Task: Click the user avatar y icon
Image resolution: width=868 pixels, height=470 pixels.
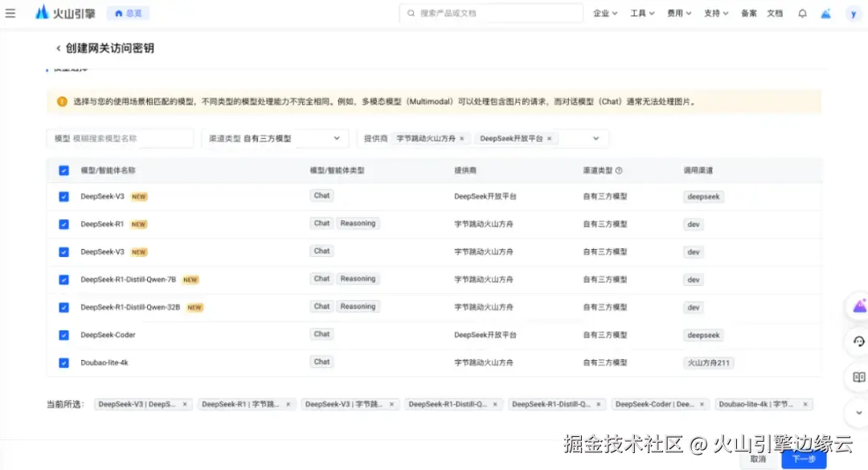Action: click(x=853, y=13)
